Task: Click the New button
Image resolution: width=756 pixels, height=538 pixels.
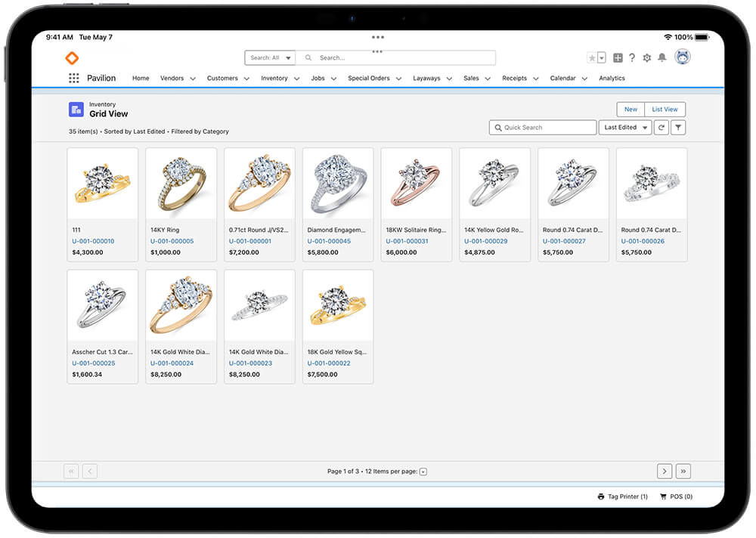Action: pyautogui.click(x=631, y=110)
